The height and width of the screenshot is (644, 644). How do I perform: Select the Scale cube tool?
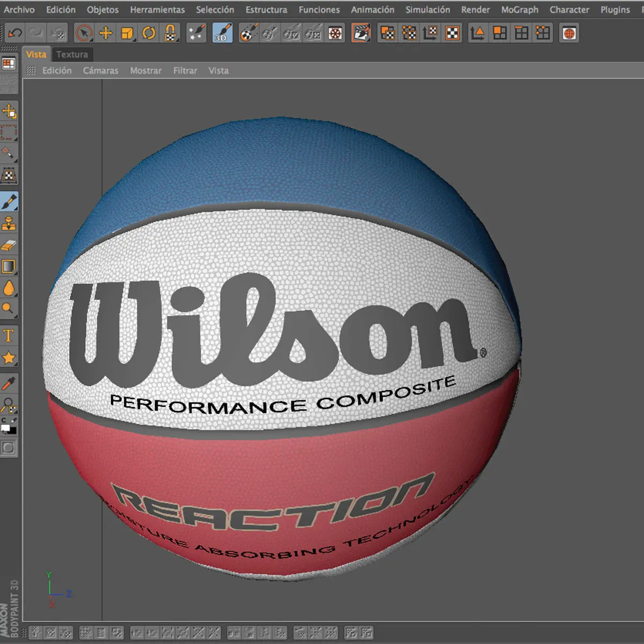[x=127, y=33]
